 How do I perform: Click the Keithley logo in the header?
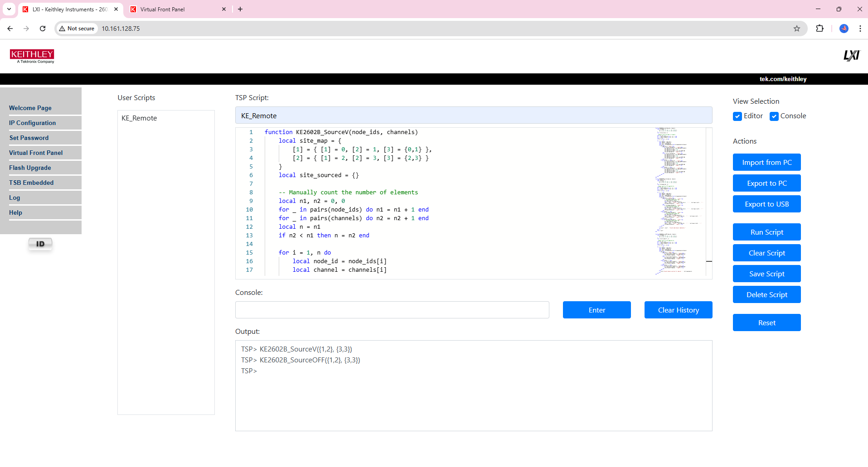coord(32,56)
